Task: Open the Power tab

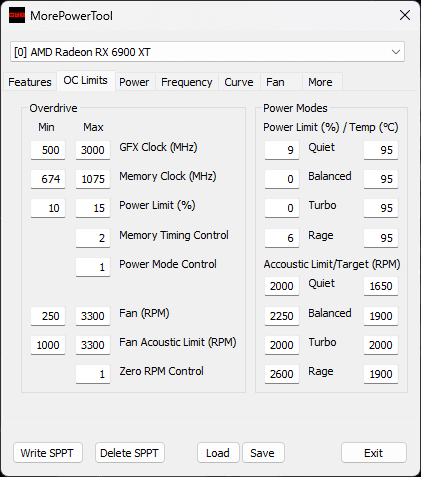Action: tap(134, 82)
